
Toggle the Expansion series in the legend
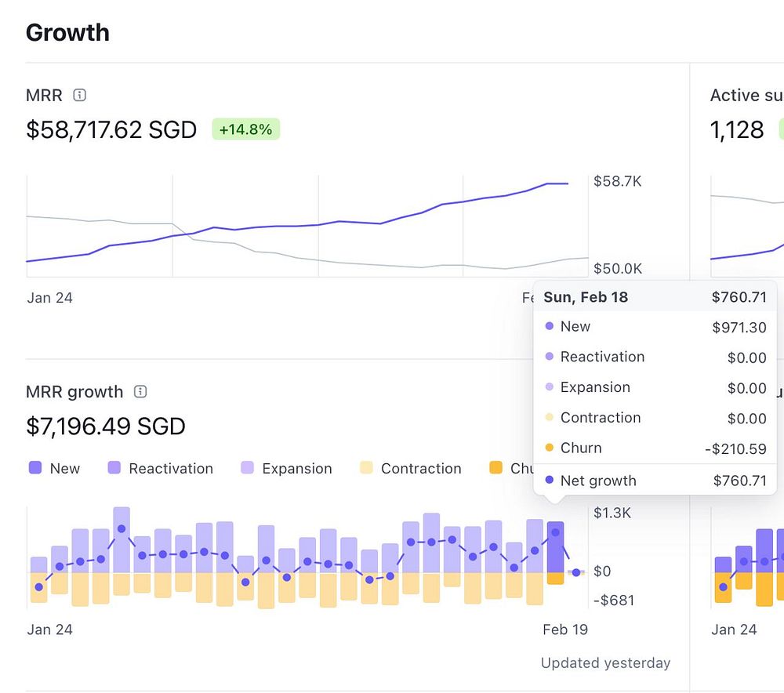click(x=248, y=468)
